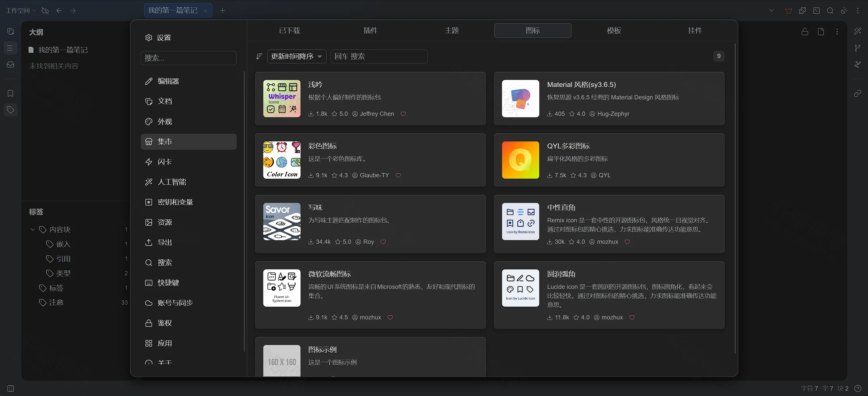The image size is (868, 396).
Task: Open the tab list chevron dropdown
Action: (771, 10)
